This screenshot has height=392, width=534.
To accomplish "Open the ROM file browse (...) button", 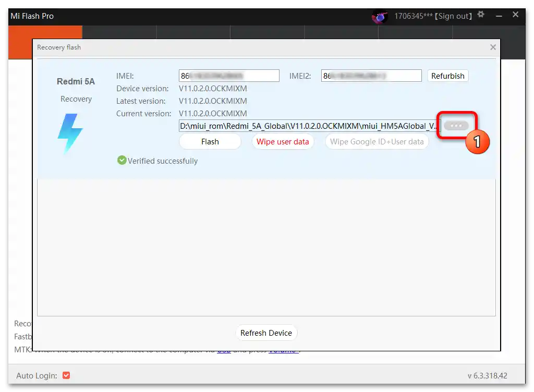I will [x=456, y=126].
